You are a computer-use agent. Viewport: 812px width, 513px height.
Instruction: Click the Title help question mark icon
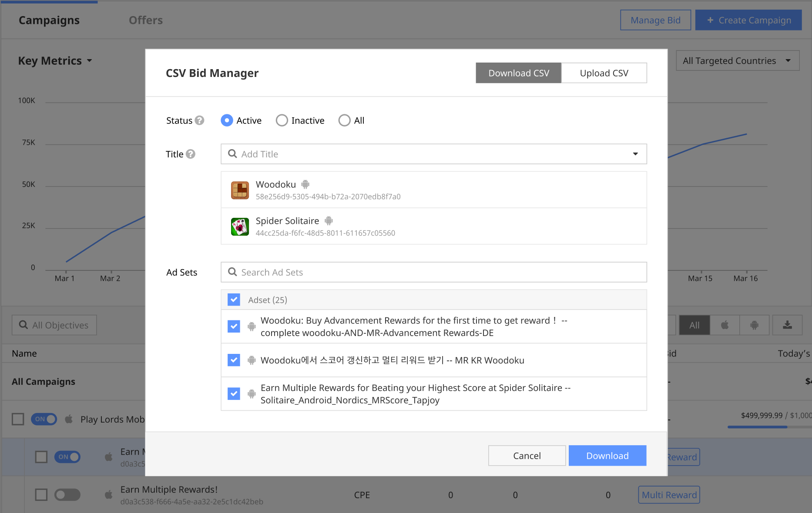[191, 154]
